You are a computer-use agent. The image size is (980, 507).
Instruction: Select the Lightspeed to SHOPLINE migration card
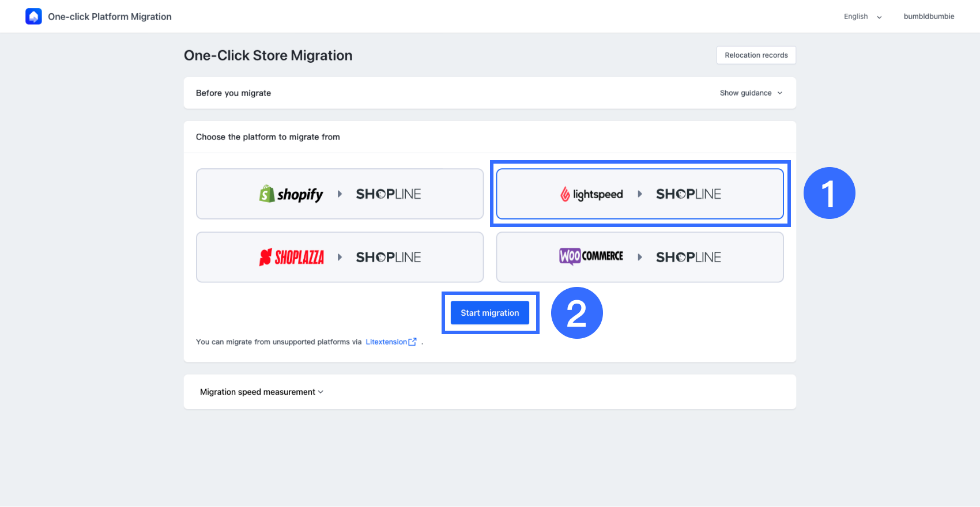[639, 194]
